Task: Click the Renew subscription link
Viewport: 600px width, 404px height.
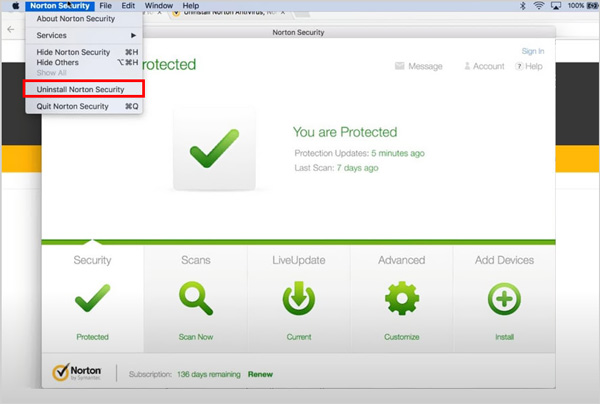Action: point(260,374)
